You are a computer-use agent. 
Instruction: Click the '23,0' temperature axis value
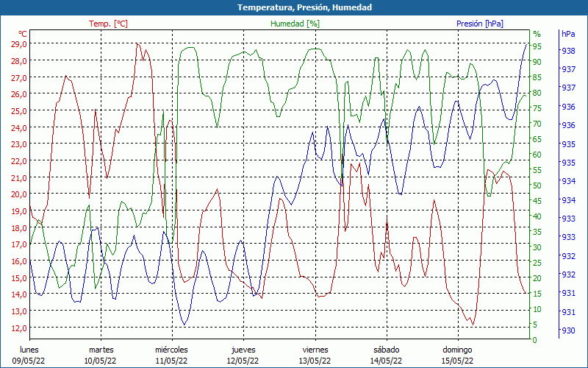(x=19, y=144)
